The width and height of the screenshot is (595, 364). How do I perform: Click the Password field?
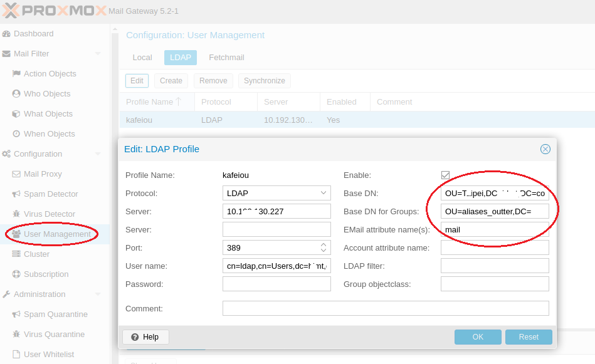[276, 284]
